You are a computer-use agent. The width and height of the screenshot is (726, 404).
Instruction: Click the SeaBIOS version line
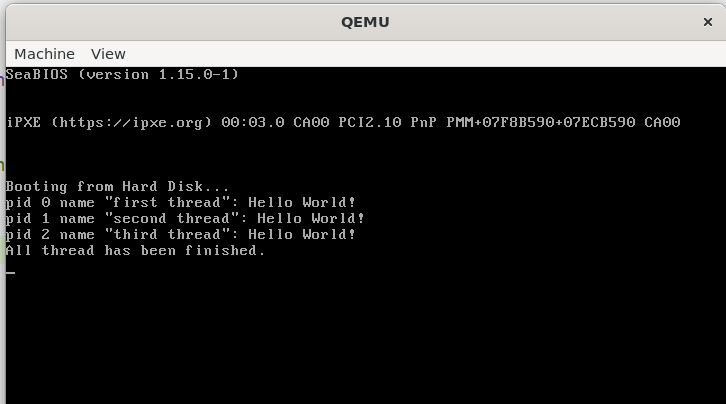point(122,75)
